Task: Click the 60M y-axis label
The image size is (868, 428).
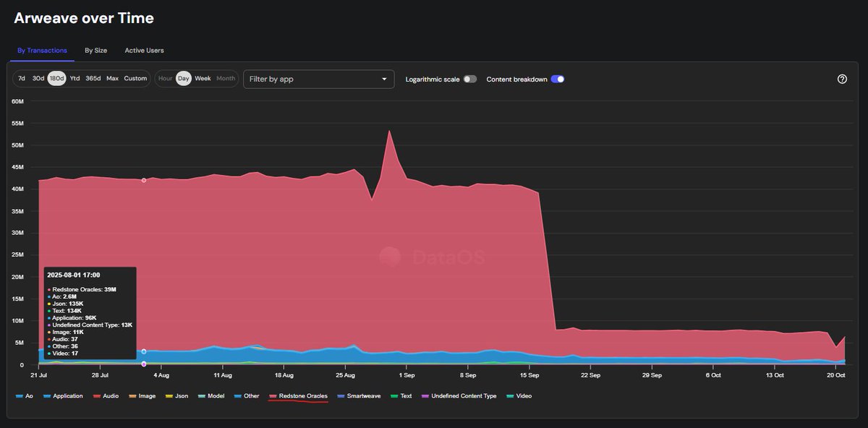Action: (18, 101)
